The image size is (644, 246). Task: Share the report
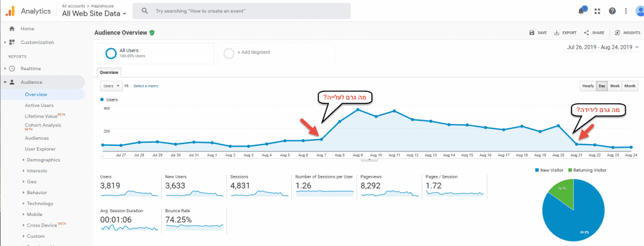(x=594, y=33)
